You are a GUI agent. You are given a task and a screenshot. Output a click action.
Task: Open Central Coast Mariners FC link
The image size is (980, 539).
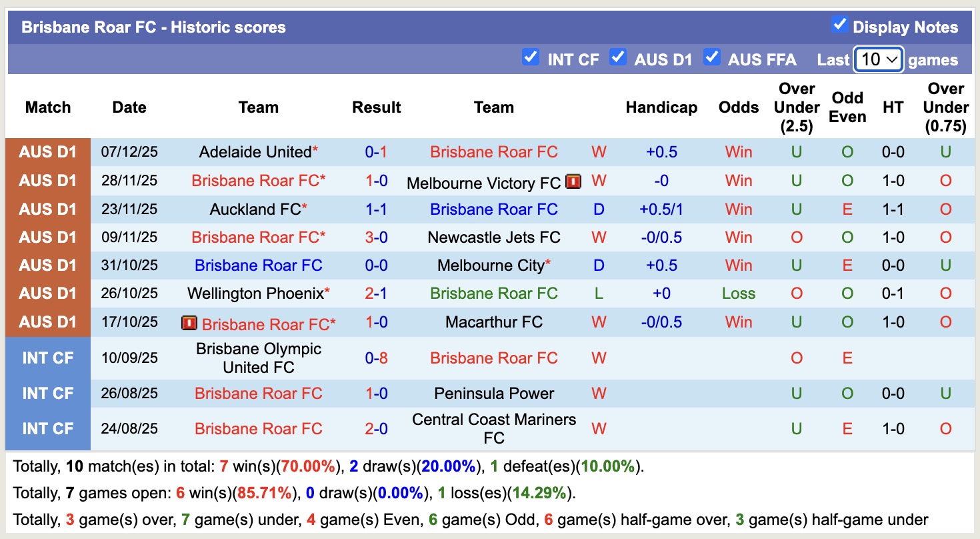point(493,428)
